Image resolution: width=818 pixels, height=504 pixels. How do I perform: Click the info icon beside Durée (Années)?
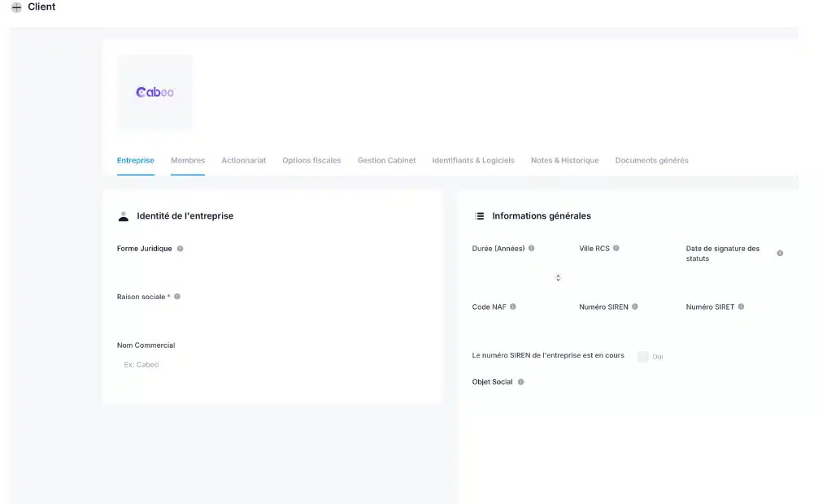(x=532, y=249)
